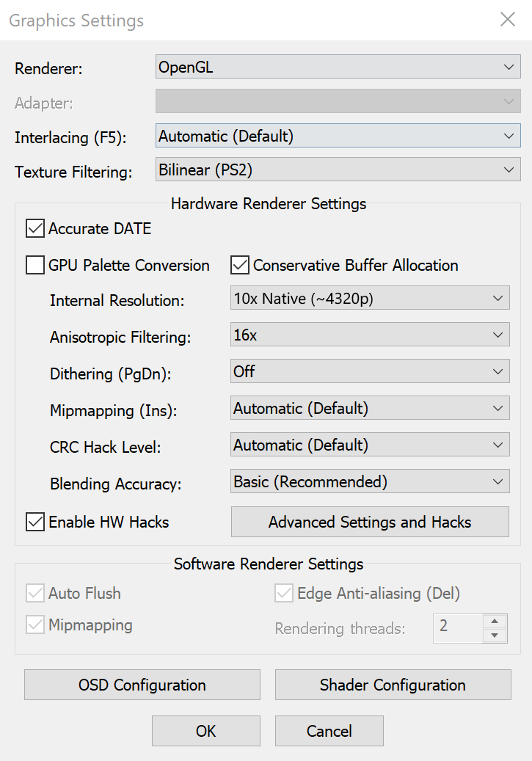Open the CRC Hack Level dropdown
This screenshot has width=532, height=761.
(x=369, y=445)
